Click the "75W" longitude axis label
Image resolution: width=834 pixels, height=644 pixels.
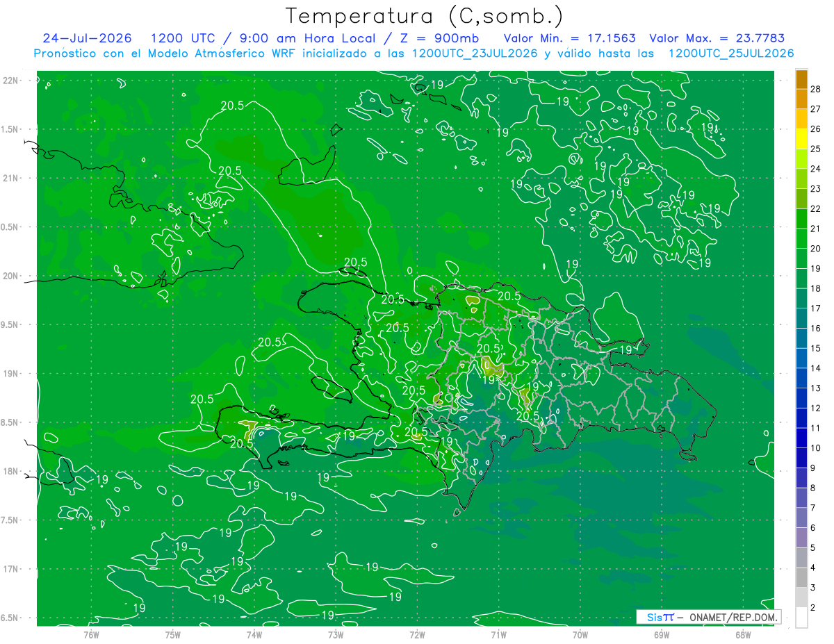coord(173,634)
